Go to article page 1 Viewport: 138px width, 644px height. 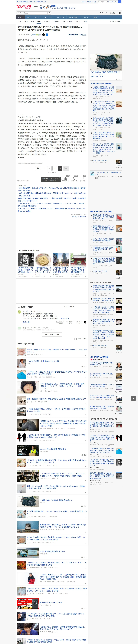pyautogui.click(x=44, y=168)
